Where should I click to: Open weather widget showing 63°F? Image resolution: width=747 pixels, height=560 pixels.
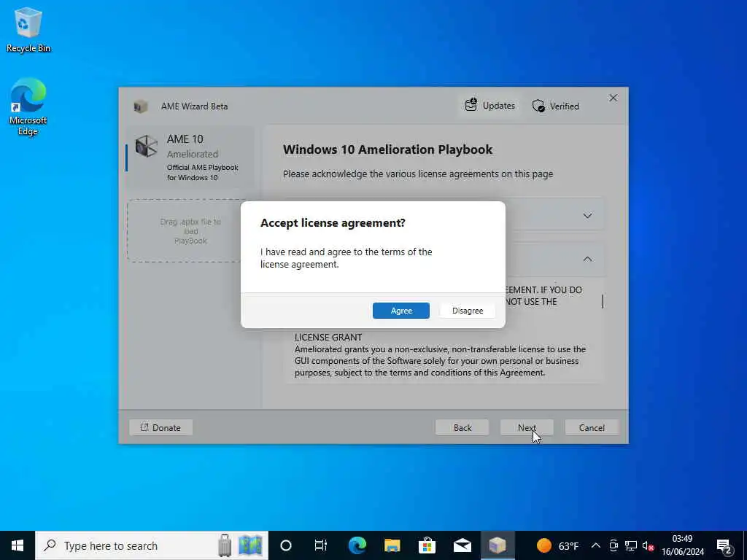coord(557,545)
